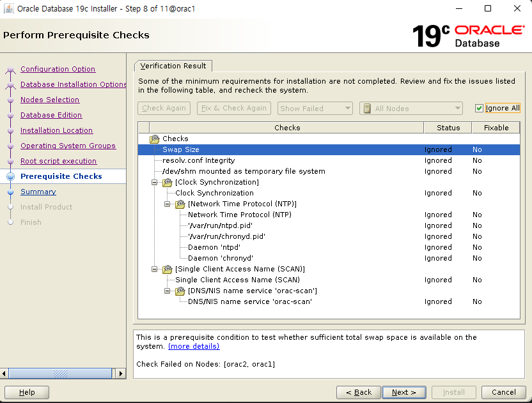This screenshot has width=532, height=403.
Task: Click the Prerequisite Checks step label
Action: [61, 176]
